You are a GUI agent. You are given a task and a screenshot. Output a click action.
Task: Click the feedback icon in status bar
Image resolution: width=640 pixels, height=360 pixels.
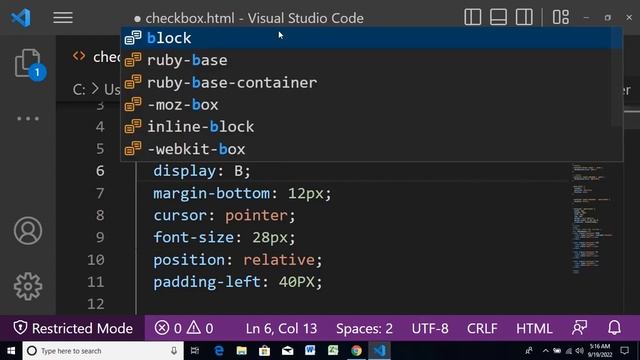click(x=580, y=328)
